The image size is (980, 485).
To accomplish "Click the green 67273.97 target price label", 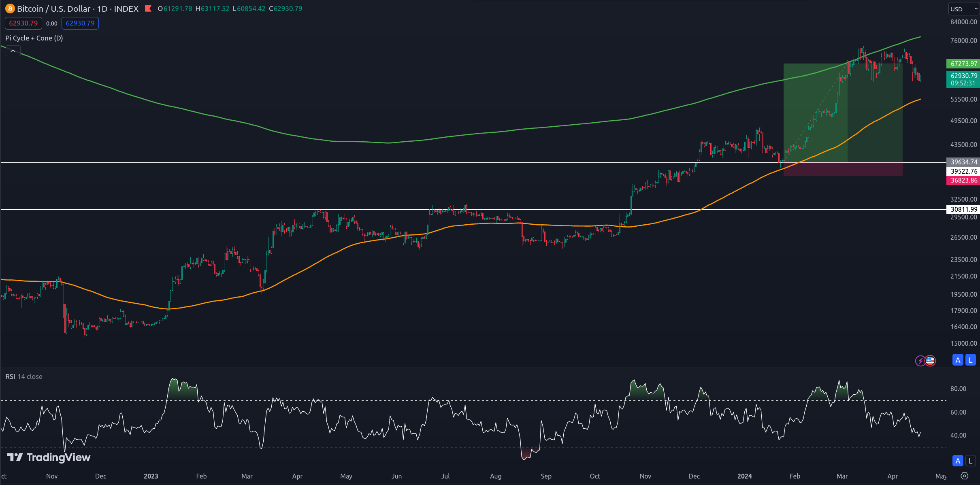I will click(963, 64).
